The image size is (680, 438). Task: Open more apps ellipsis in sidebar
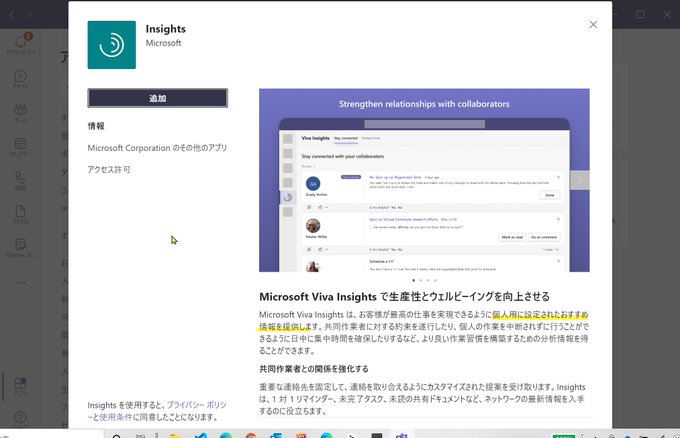point(20,283)
